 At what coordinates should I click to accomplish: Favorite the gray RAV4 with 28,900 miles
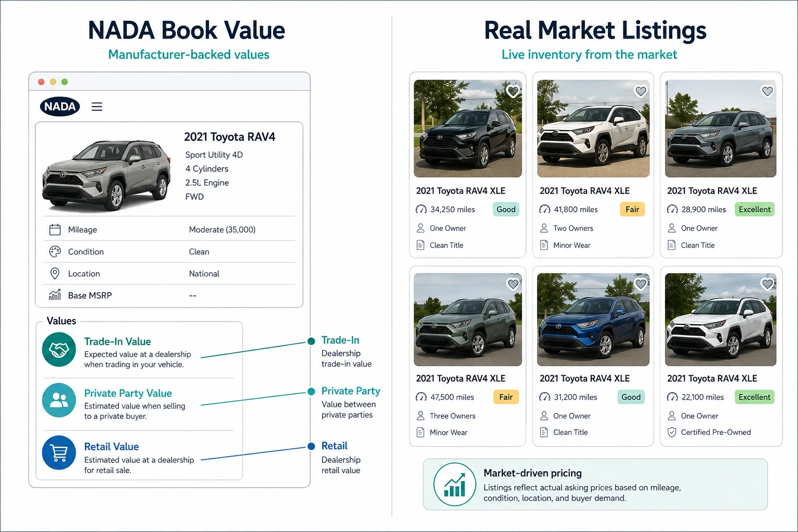(768, 91)
